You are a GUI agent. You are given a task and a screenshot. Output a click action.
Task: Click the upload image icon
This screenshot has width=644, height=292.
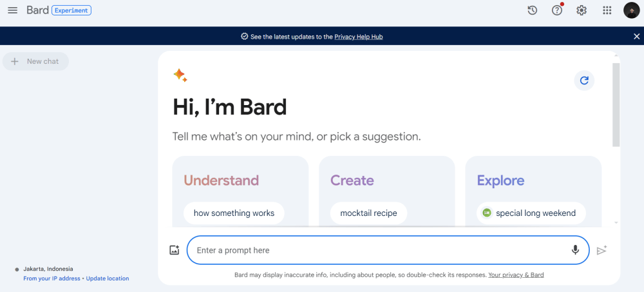pos(174,250)
